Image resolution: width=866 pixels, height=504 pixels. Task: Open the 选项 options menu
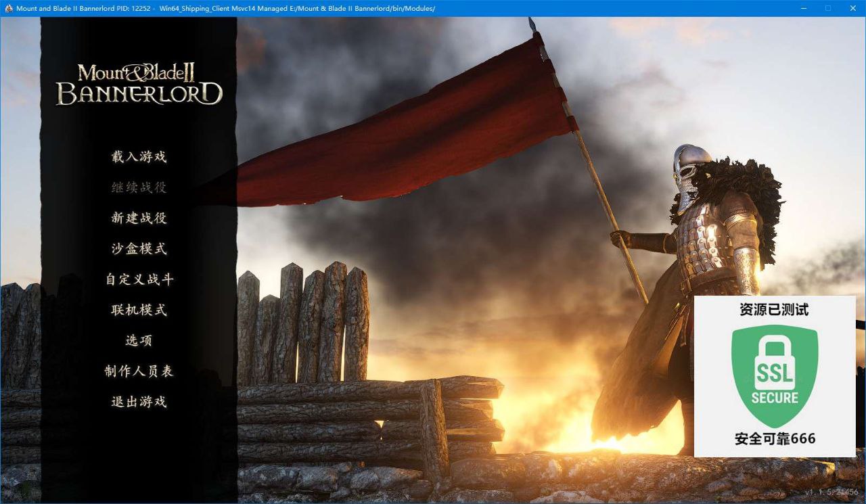pyautogui.click(x=139, y=340)
